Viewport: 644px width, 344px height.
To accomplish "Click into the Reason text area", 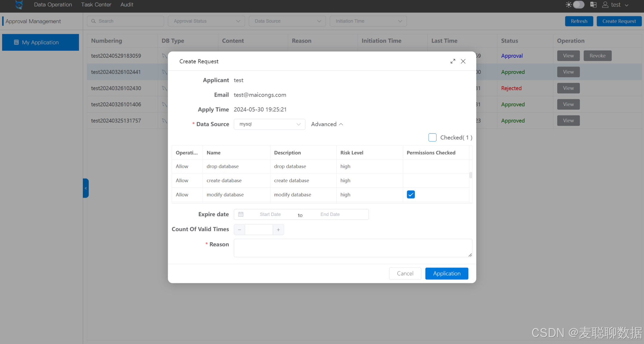I will (352, 248).
